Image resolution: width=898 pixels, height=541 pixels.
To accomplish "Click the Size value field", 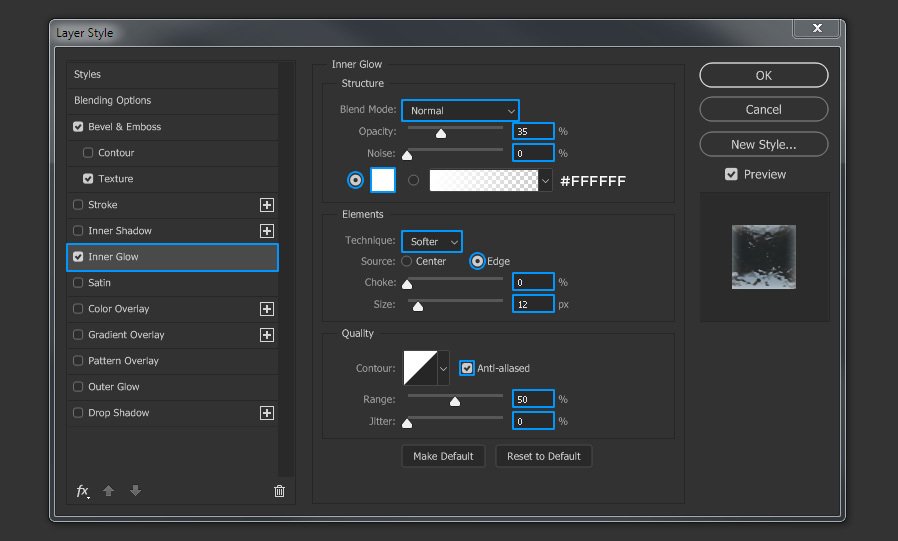I will pyautogui.click(x=533, y=304).
